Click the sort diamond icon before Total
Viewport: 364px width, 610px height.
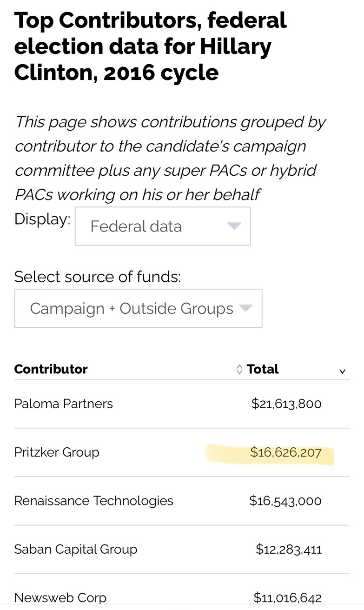point(239,370)
